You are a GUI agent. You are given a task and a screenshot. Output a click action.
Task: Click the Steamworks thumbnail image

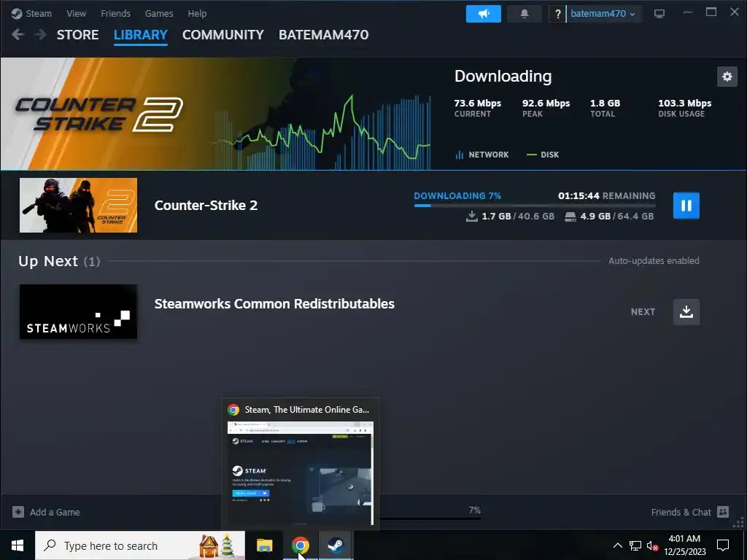[x=78, y=312]
